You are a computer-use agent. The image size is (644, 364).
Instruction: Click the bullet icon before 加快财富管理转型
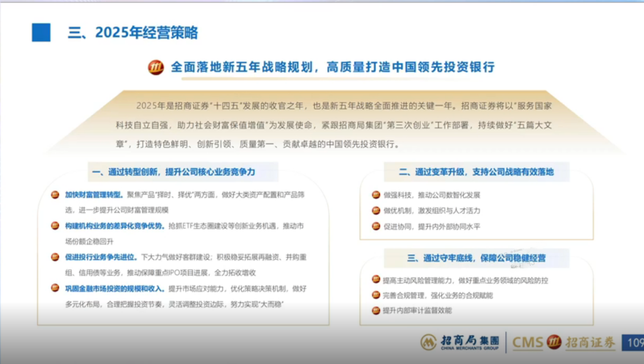pos(55,195)
